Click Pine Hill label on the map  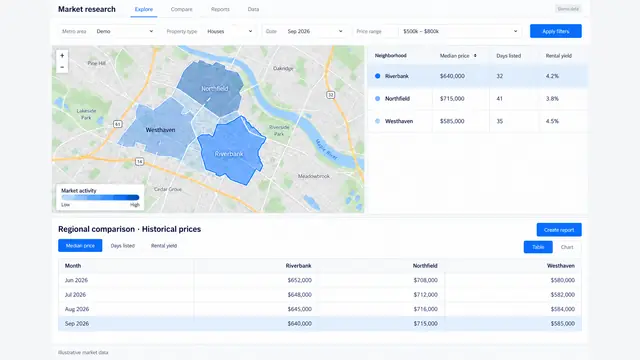pos(97,63)
